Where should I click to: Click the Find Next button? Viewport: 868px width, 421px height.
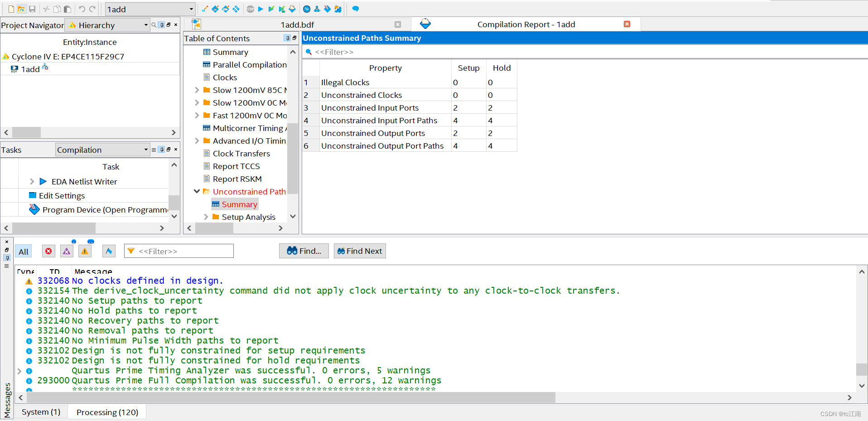click(x=360, y=251)
